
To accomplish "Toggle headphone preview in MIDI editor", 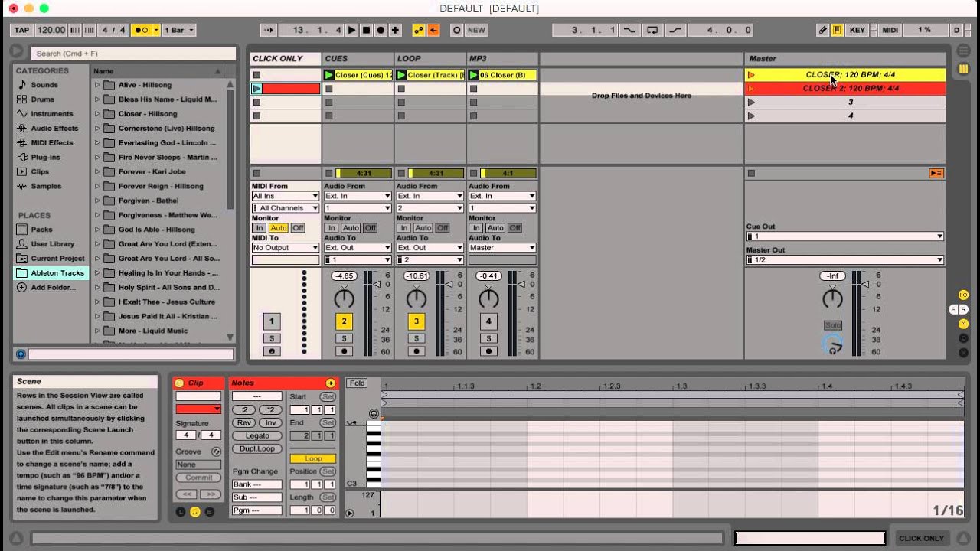I will [374, 413].
